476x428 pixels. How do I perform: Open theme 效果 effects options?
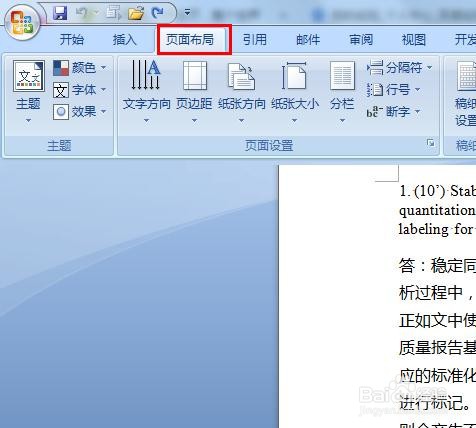click(79, 112)
